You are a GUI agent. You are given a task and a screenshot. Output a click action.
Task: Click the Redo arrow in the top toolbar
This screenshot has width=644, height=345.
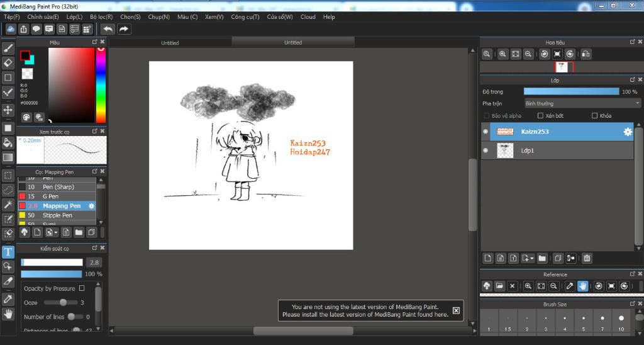tap(124, 29)
